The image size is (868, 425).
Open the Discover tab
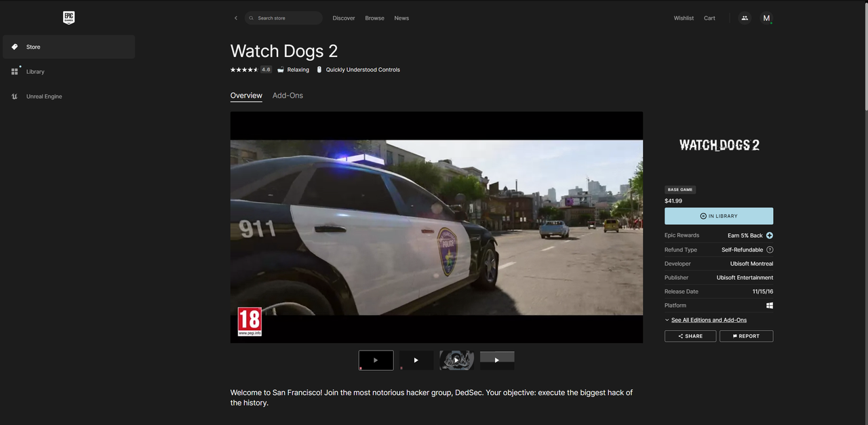coord(344,18)
